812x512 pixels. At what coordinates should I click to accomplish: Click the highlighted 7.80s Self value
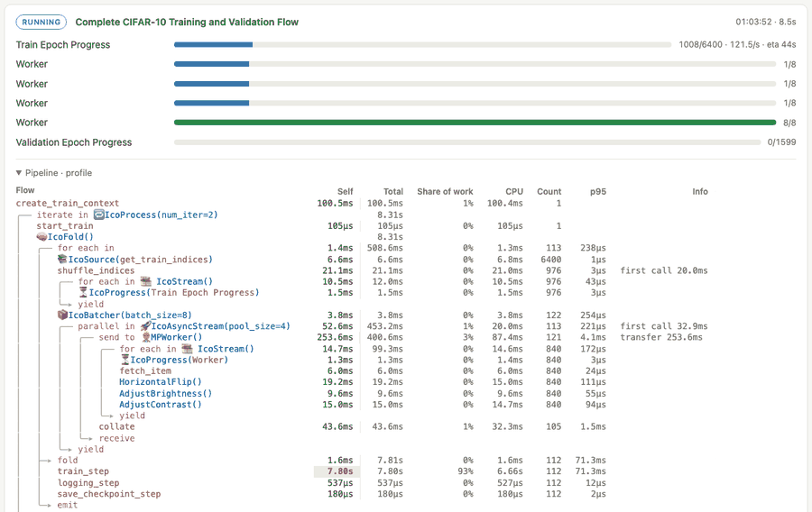[337, 471]
